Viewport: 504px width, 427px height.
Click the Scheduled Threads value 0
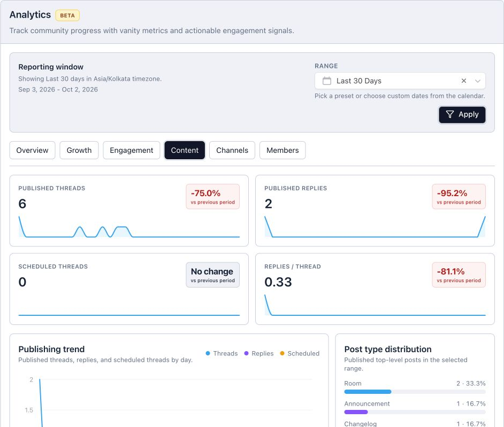point(22,282)
